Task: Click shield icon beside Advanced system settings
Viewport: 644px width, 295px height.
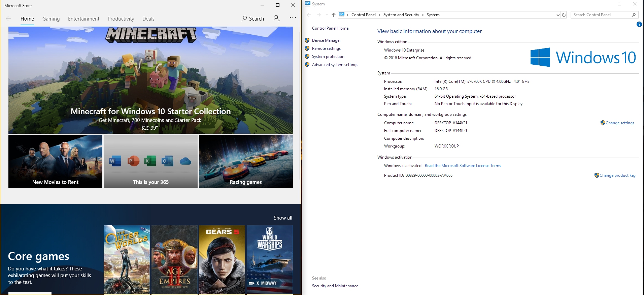Action: tap(307, 64)
